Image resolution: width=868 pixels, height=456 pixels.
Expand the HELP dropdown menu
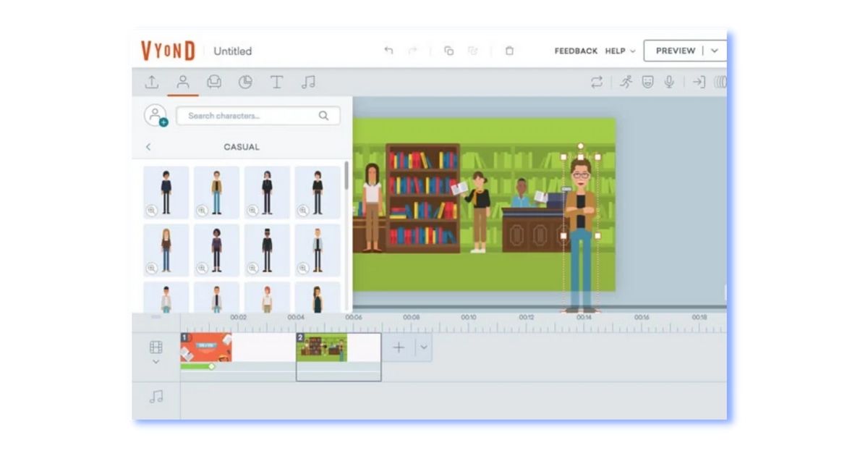(620, 51)
